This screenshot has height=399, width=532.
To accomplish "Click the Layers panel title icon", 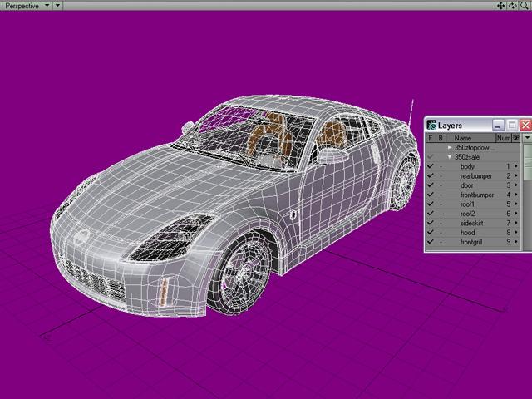I will pyautogui.click(x=431, y=126).
